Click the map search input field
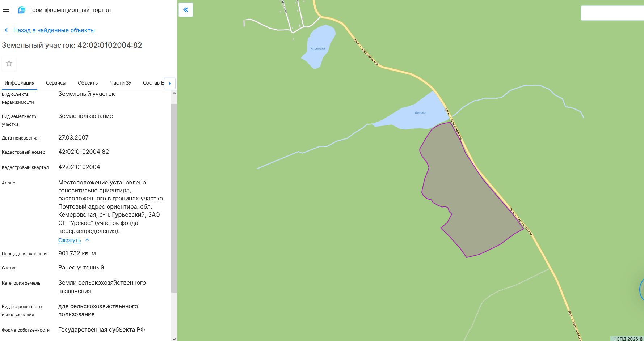Screen dimensions: 644x341 [x=613, y=13]
